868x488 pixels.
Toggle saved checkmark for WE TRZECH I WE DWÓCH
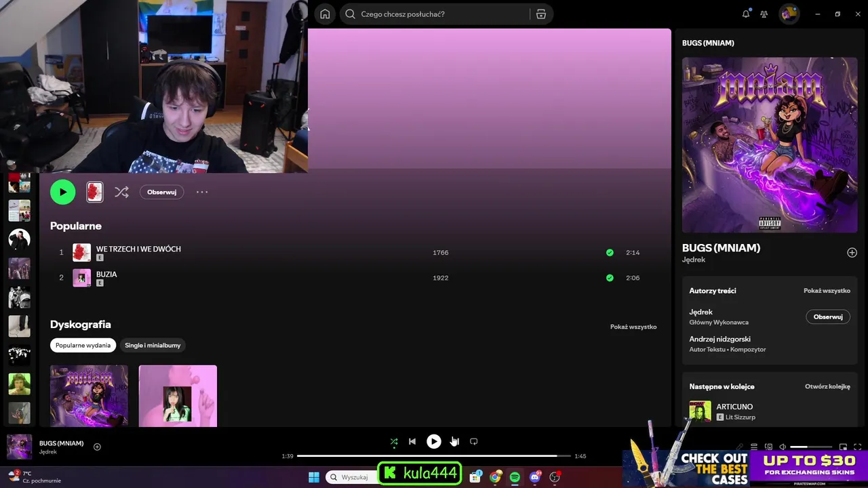[610, 253]
